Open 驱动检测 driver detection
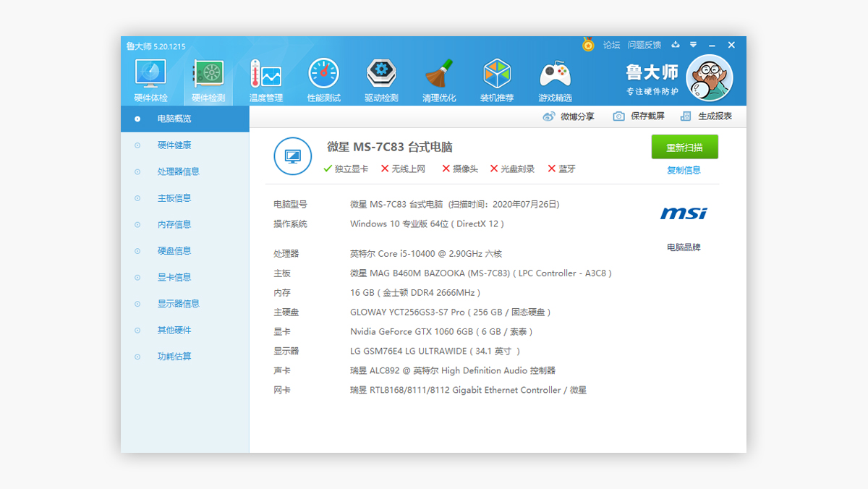The width and height of the screenshot is (868, 489). click(381, 80)
